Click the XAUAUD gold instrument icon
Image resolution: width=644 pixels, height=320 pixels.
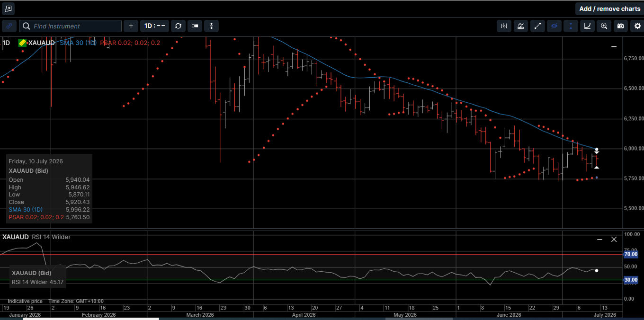(x=22, y=43)
